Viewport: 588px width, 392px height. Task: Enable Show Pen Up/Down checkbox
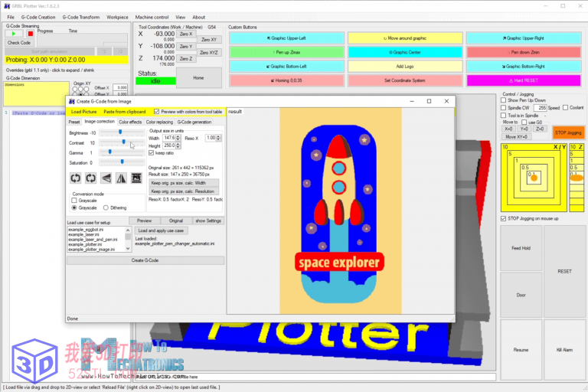[x=503, y=100]
